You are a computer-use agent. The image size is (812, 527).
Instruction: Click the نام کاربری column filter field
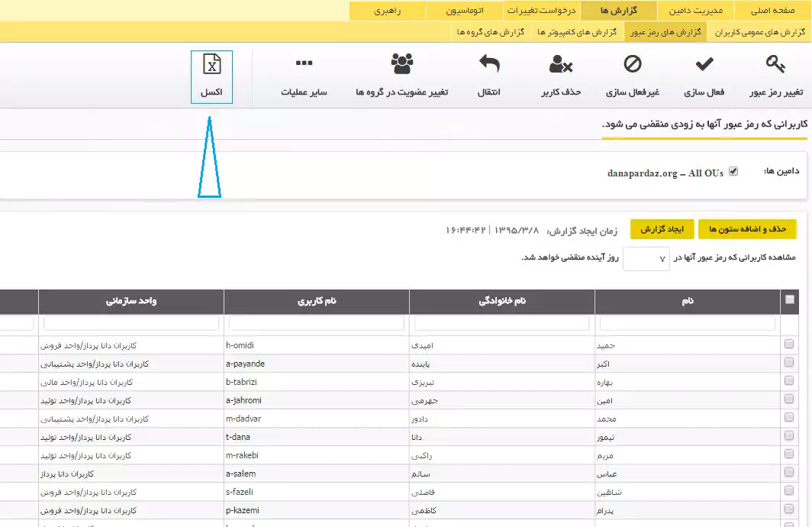316,322
